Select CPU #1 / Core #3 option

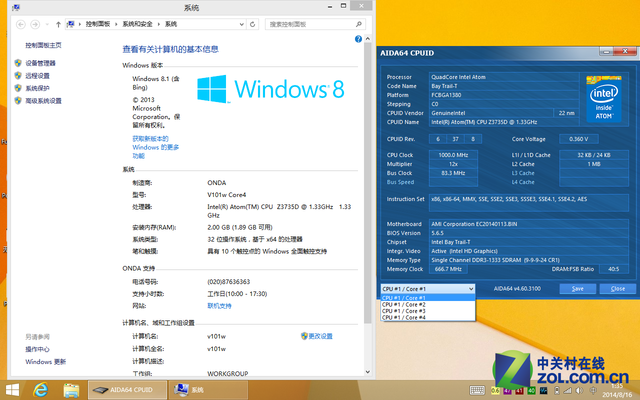pos(428,311)
